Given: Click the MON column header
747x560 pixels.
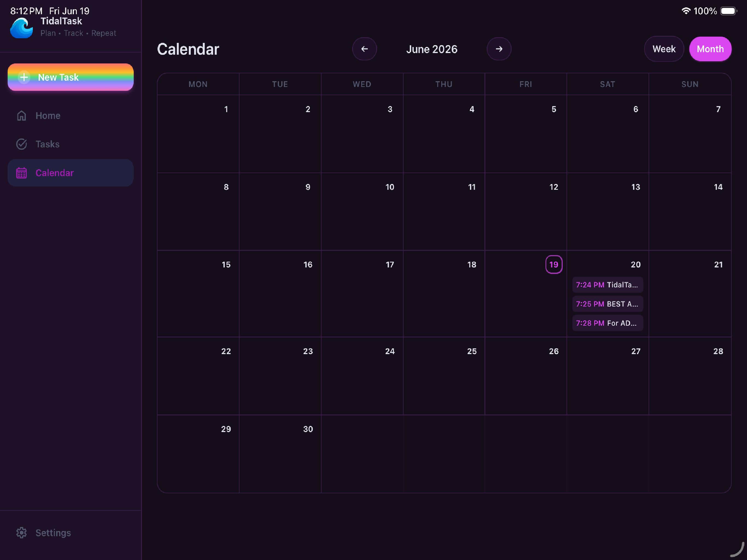Looking at the screenshot, I should 198,84.
